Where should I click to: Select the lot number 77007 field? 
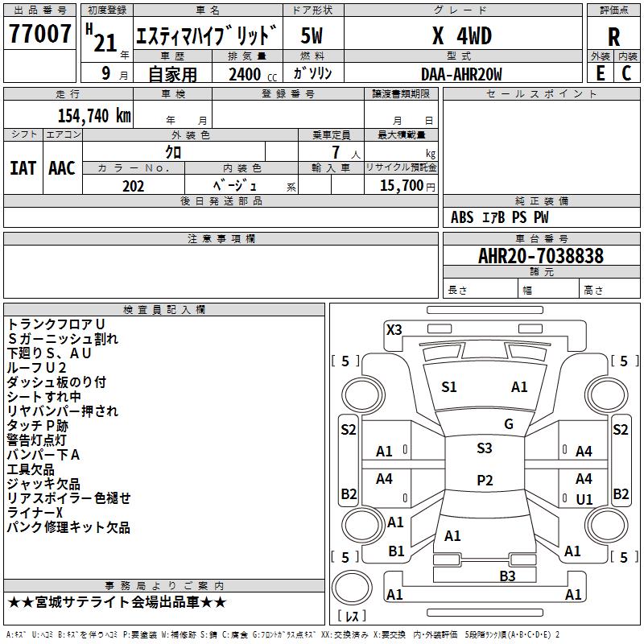pos(39,34)
